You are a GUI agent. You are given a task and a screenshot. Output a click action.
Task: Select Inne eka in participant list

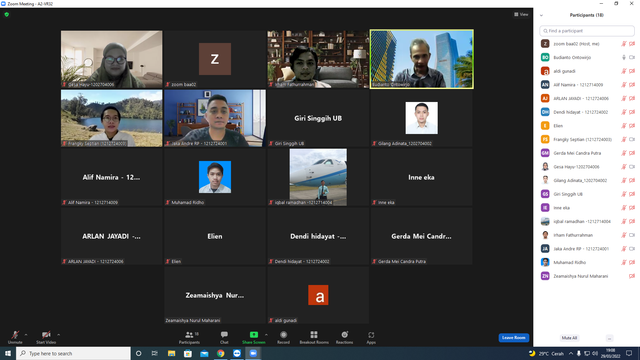tap(587, 208)
